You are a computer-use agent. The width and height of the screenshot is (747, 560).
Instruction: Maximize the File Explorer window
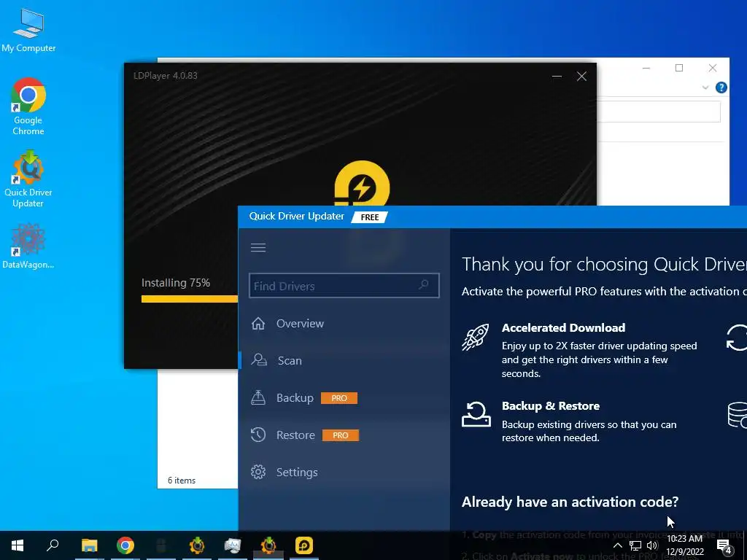point(679,68)
